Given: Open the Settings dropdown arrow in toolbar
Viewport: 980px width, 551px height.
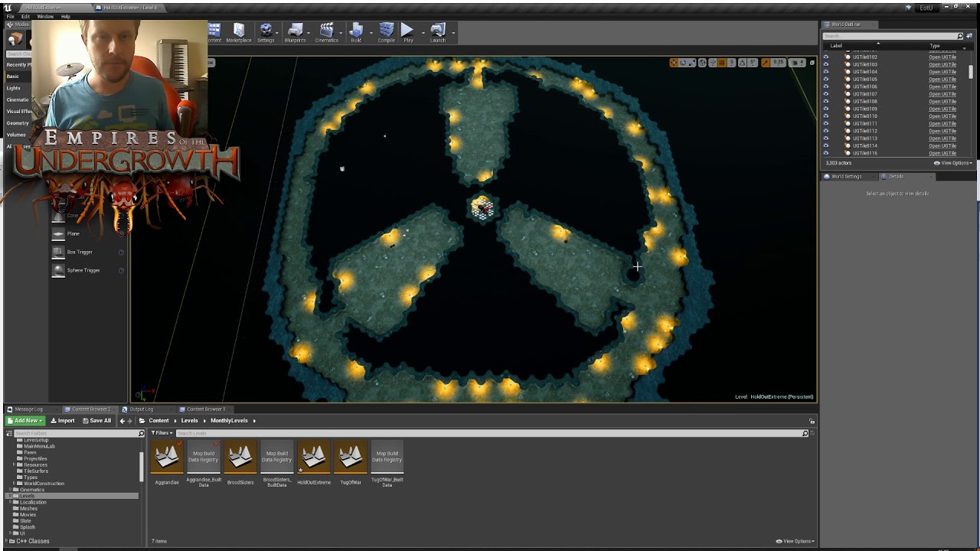Looking at the screenshot, I should (279, 32).
